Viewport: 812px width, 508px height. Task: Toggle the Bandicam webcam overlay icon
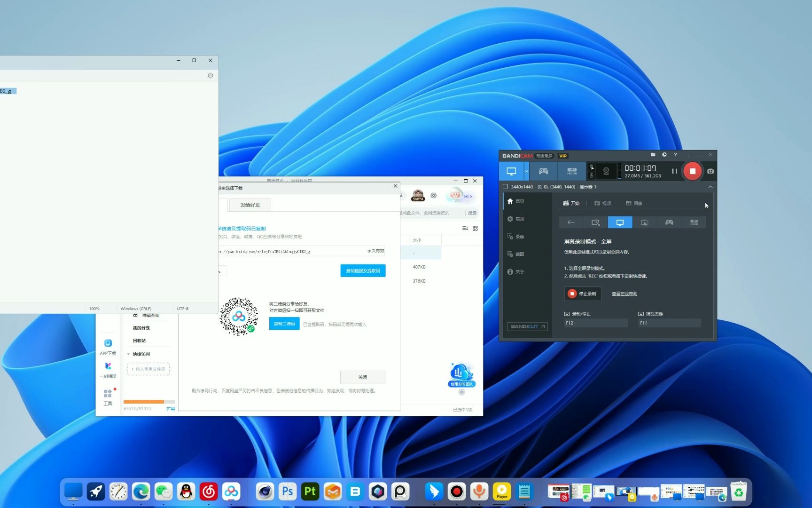click(606, 171)
